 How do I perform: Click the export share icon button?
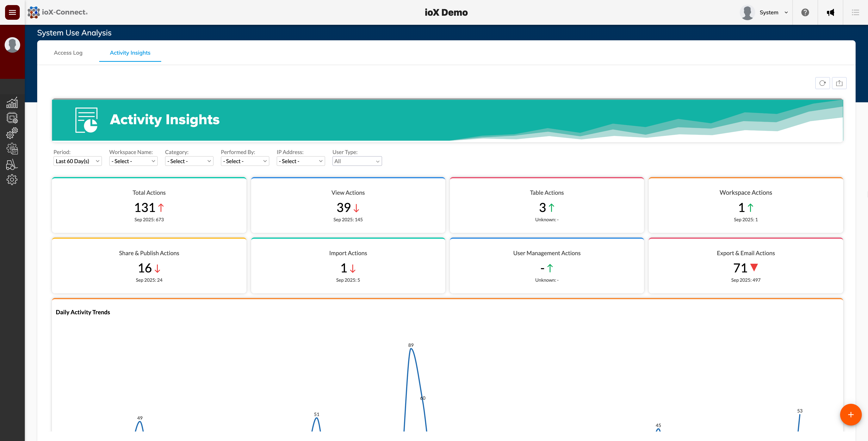[839, 83]
